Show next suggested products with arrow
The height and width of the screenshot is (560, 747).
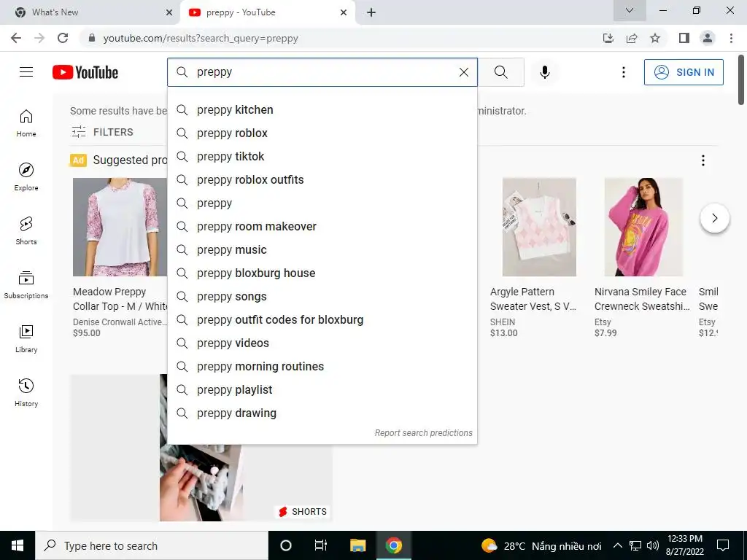[x=714, y=218]
